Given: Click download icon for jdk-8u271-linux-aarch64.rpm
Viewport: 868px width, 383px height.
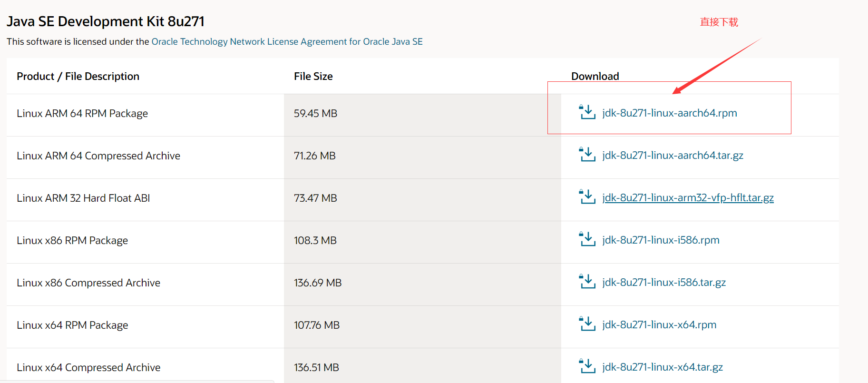Looking at the screenshot, I should pos(587,112).
